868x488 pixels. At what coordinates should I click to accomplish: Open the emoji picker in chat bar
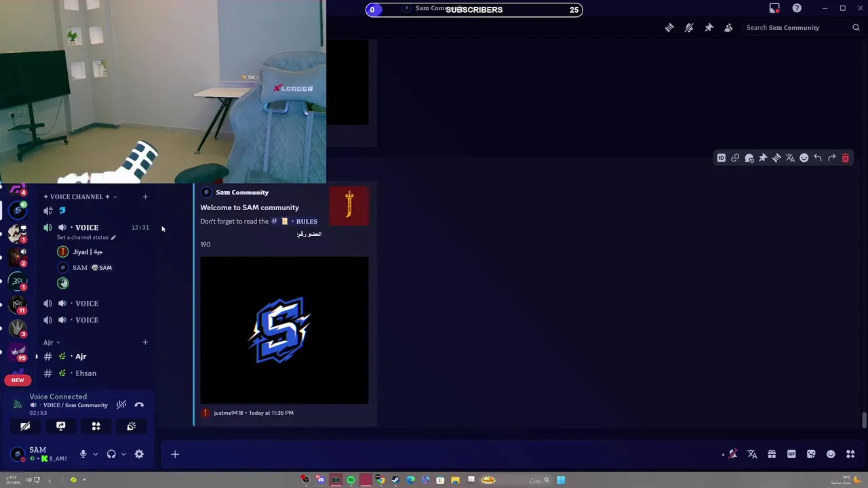coord(831,454)
